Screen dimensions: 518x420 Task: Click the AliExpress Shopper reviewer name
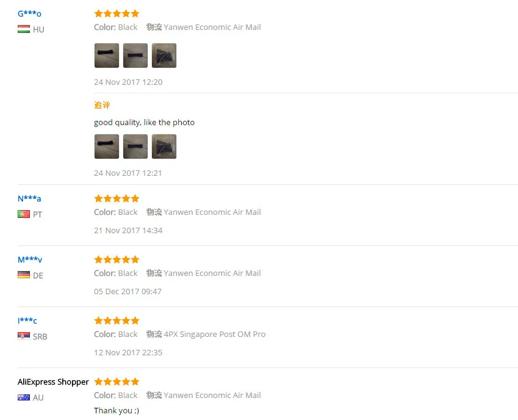click(x=53, y=382)
